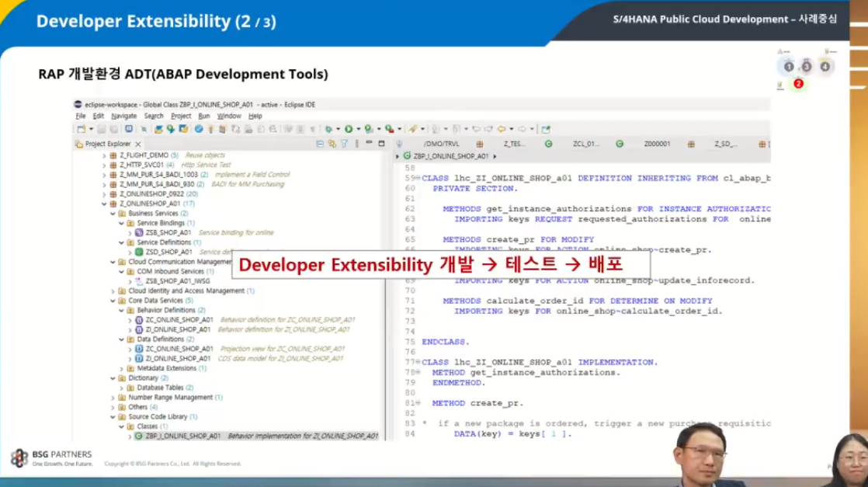868x487 pixels.
Task: Switch to the ZCL_01... editor tab
Action: click(x=585, y=144)
